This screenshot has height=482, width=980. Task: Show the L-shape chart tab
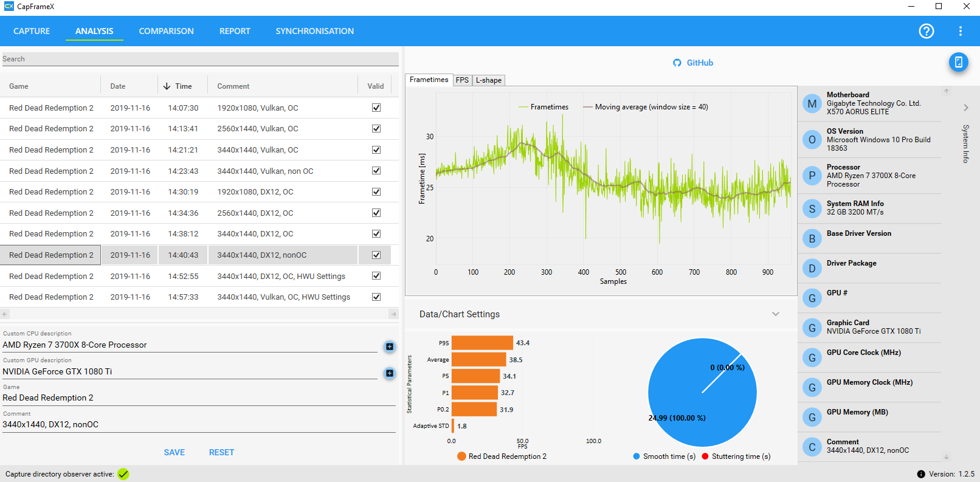489,80
